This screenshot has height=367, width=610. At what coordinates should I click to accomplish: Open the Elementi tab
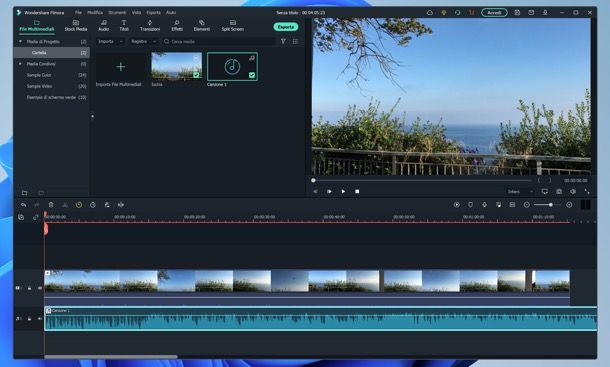pyautogui.click(x=202, y=26)
